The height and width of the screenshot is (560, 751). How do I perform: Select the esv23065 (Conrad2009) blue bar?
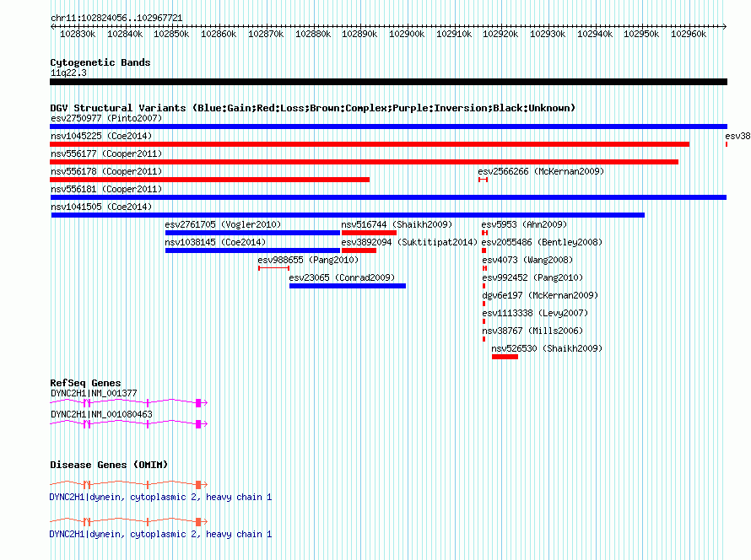[348, 286]
